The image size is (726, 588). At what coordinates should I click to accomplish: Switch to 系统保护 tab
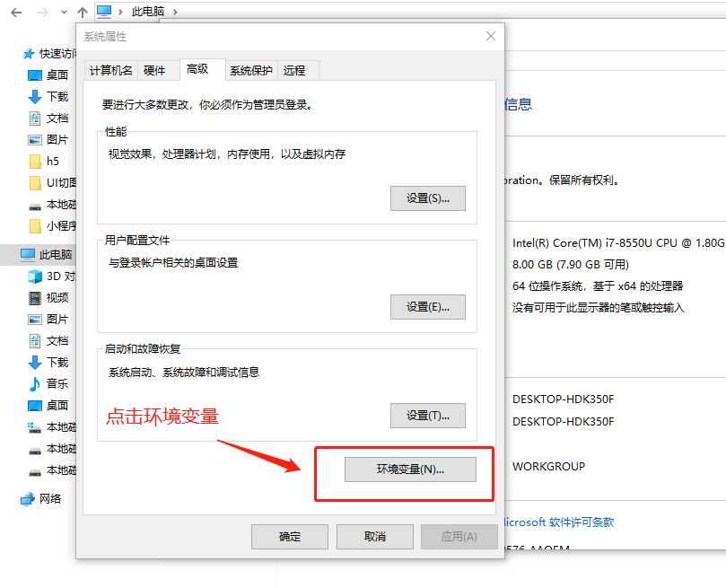[251, 70]
